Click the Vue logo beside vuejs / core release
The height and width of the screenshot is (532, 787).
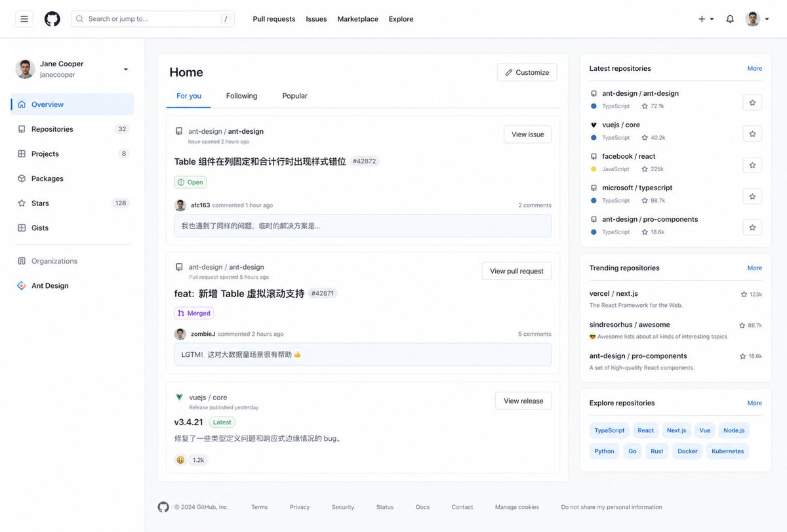click(x=179, y=398)
